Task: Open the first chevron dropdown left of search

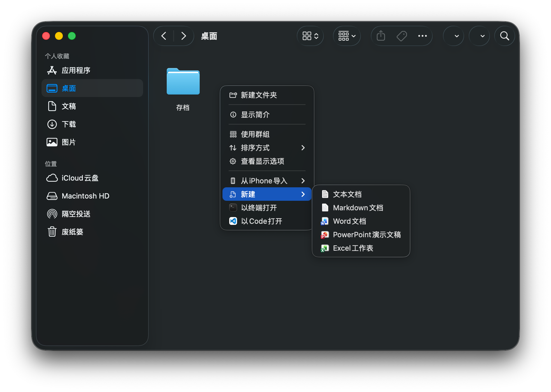Action: [x=453, y=36]
